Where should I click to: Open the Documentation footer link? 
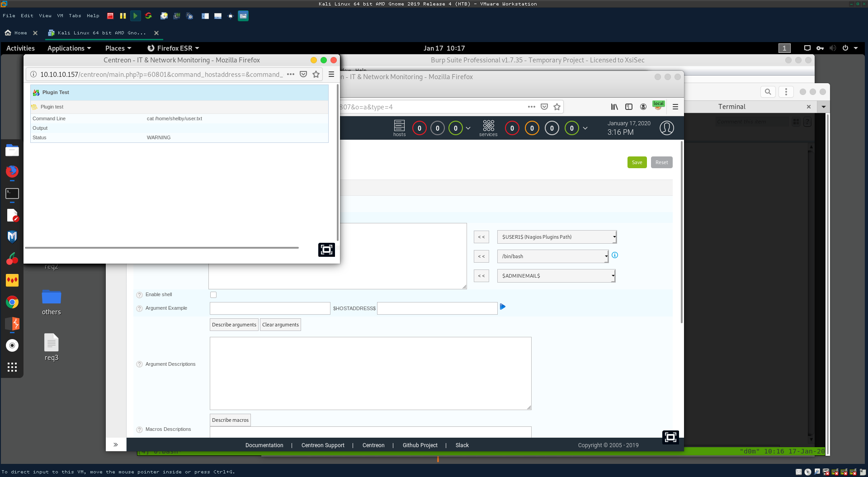[x=264, y=445]
